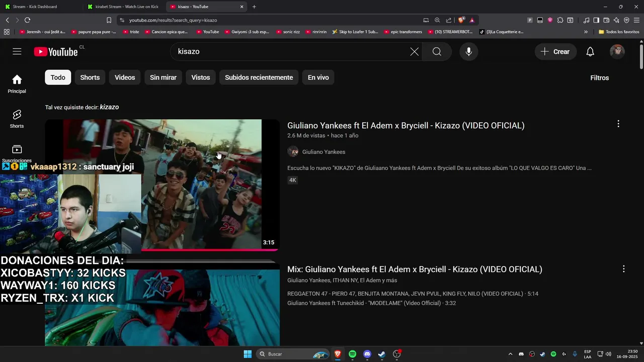Expand hidden bookmarks chevron
Image resolution: width=644 pixels, height=362 pixels.
tap(586, 32)
